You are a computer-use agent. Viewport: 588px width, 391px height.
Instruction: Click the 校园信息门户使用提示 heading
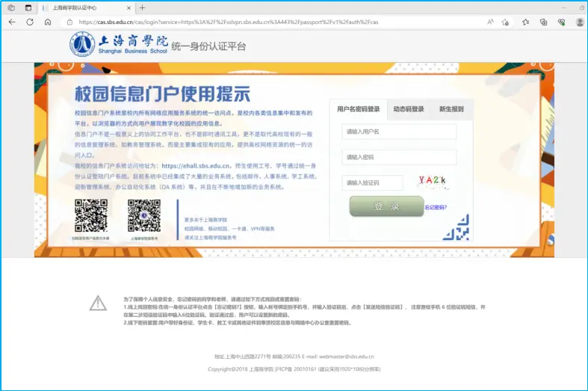pos(162,93)
